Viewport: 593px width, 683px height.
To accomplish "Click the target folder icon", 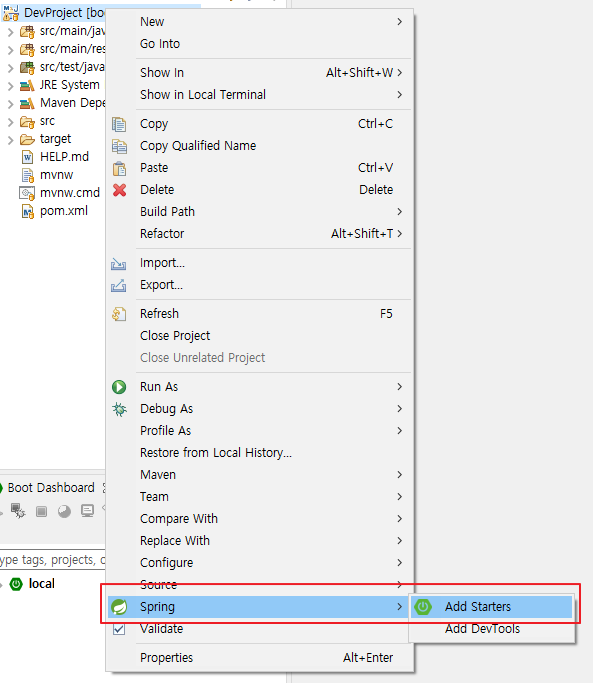I will tap(27, 140).
